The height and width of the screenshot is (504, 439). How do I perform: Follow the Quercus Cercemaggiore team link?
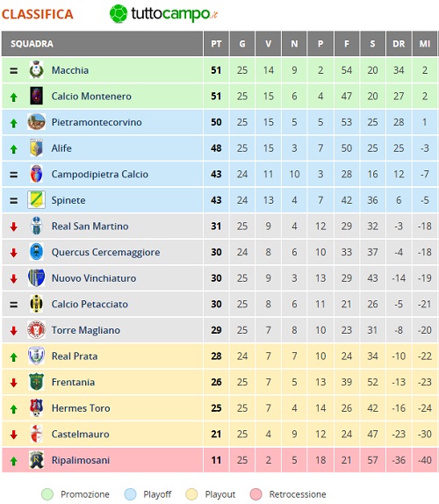[105, 252]
